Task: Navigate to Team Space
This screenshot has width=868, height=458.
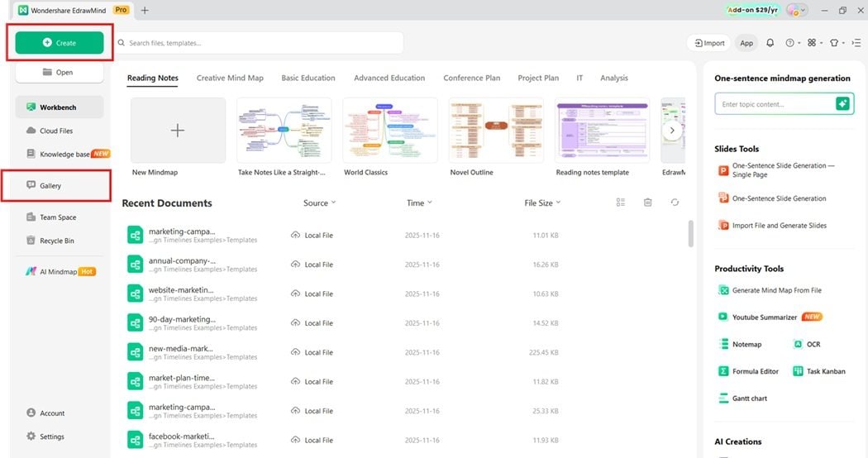Action: pyautogui.click(x=51, y=217)
